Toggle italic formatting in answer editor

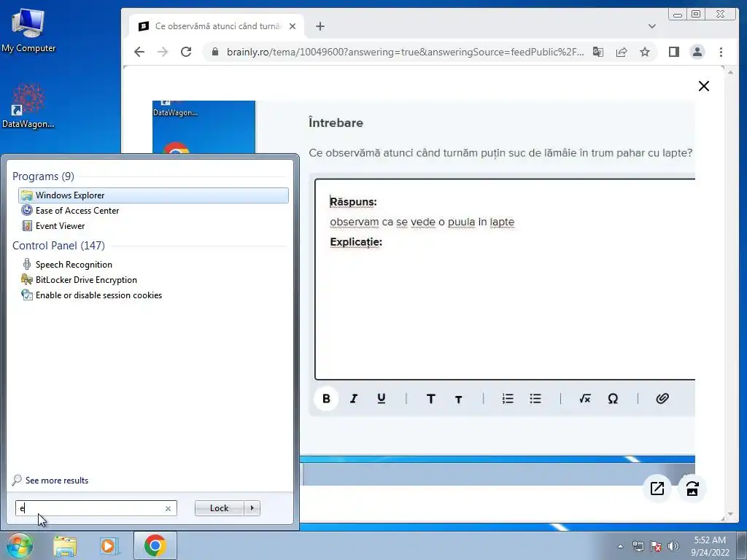click(x=354, y=399)
